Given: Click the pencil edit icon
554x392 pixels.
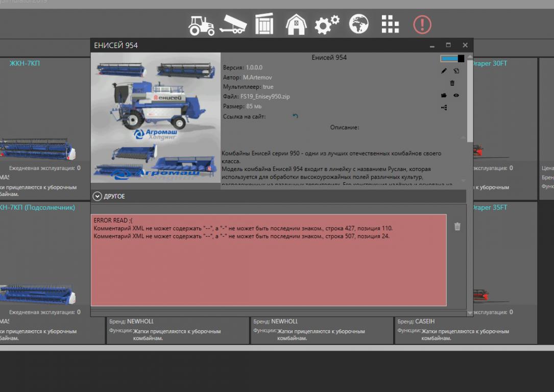Looking at the screenshot, I should (x=444, y=71).
